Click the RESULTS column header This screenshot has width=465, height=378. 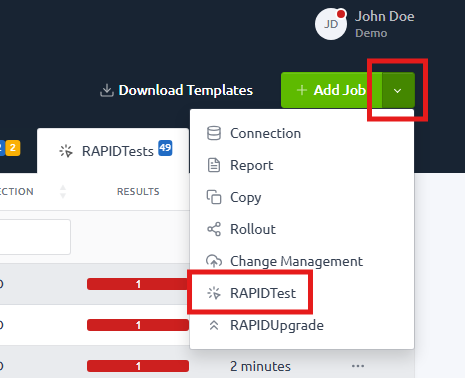coord(138,192)
